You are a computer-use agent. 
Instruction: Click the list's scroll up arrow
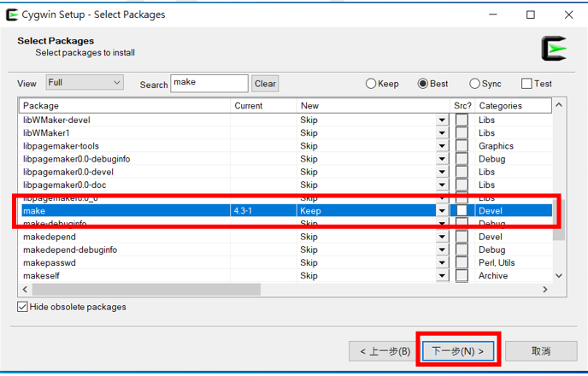[559, 105]
